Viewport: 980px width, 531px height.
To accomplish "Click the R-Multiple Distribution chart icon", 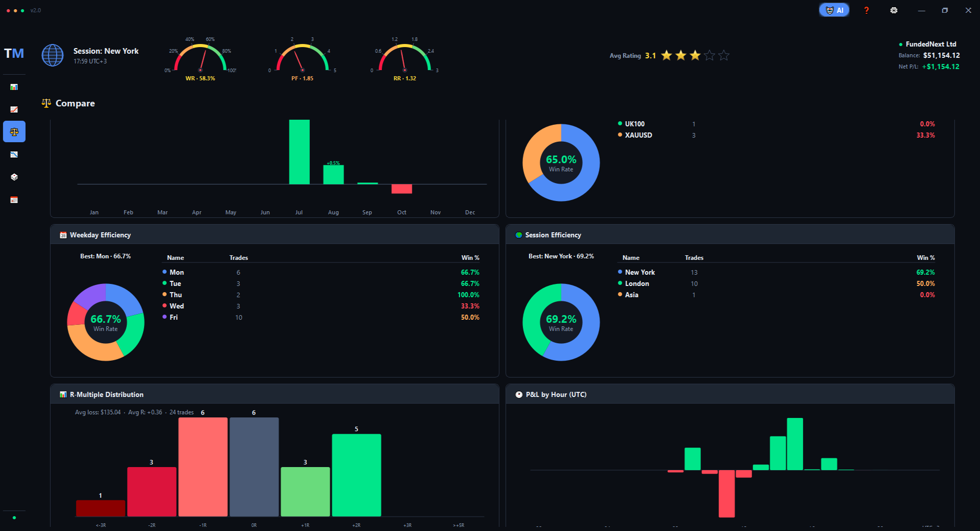I will pos(63,395).
